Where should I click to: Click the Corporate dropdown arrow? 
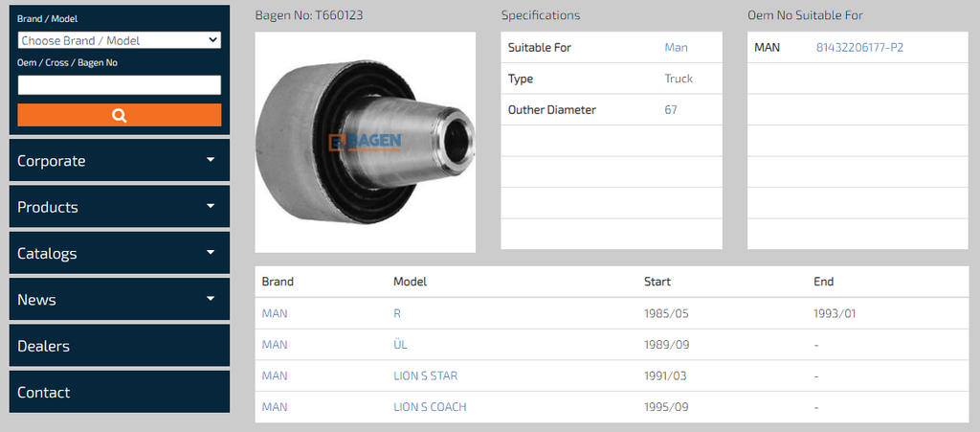coord(211,159)
